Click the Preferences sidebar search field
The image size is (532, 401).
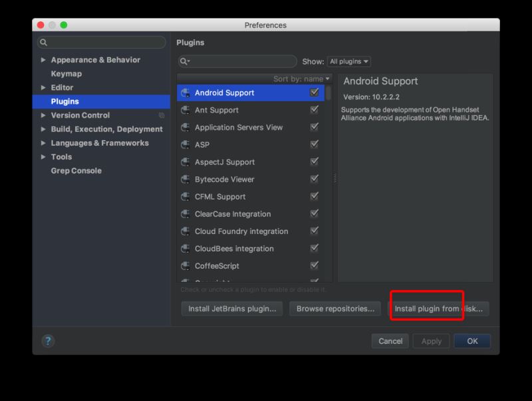[101, 43]
